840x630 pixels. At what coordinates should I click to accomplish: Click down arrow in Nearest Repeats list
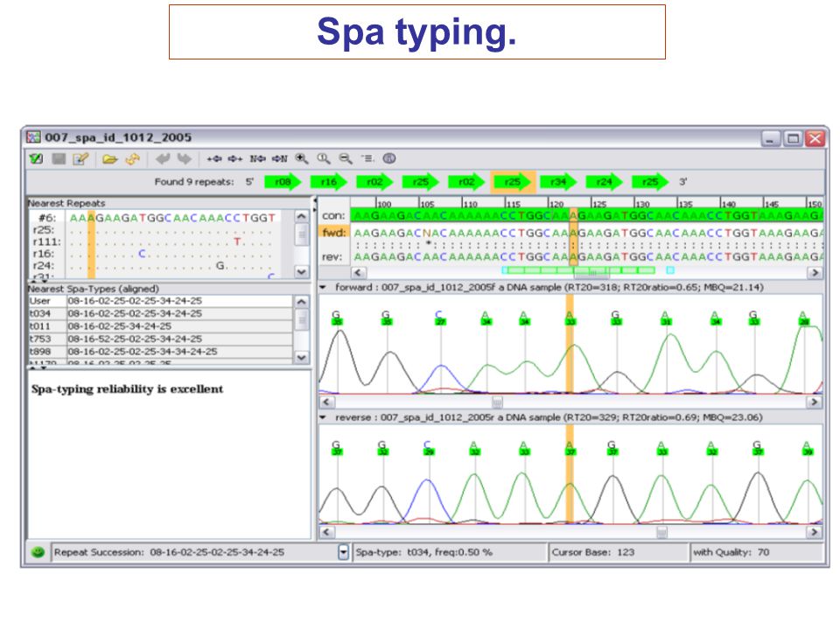pos(302,271)
